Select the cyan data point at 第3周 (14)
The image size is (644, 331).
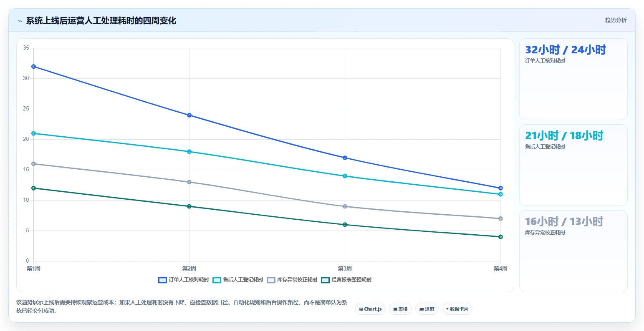[345, 176]
